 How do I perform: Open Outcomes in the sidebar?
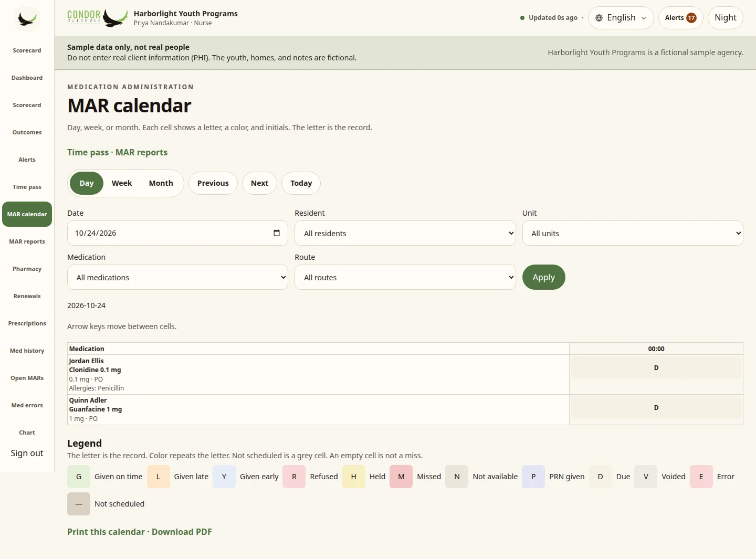tap(27, 132)
